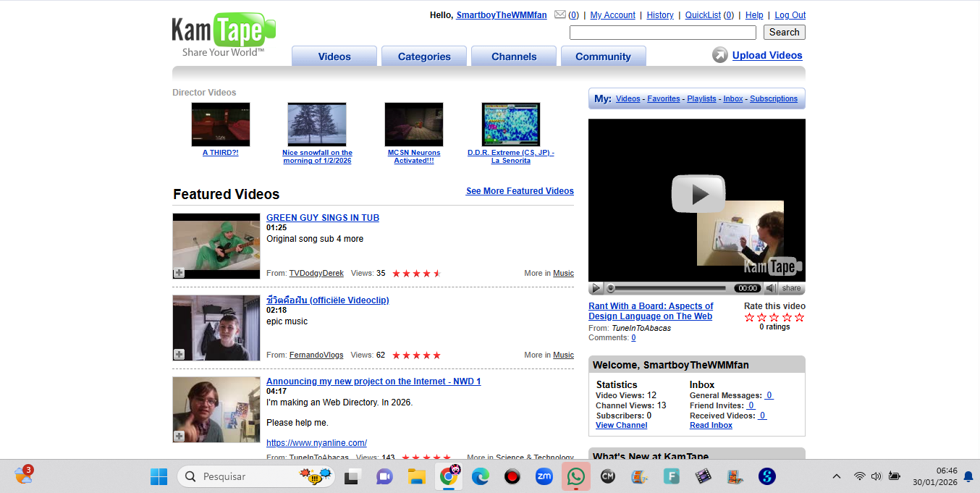This screenshot has height=493, width=980.
Task: Add GREEN GUY SINGS IN TUB to QuickList
Action: 179,273
